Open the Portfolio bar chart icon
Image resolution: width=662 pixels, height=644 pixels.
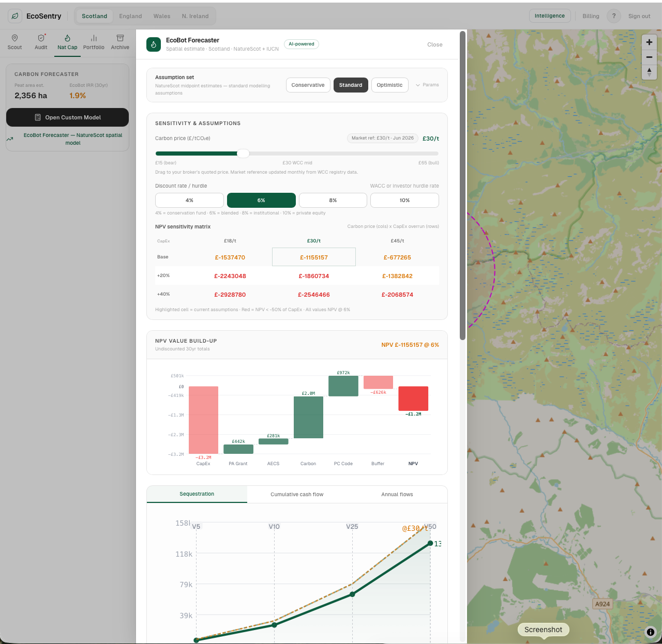94,38
